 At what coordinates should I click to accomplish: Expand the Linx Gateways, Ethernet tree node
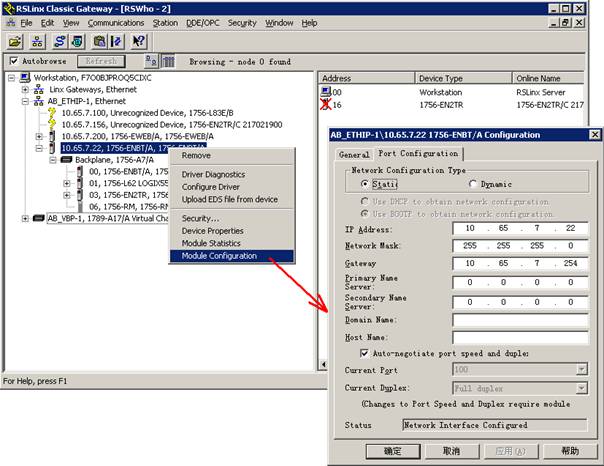(x=25, y=89)
